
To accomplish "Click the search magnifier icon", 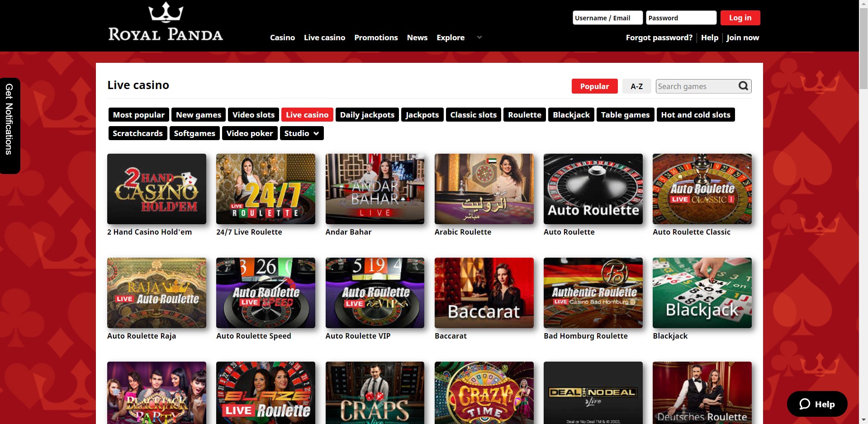I will (x=743, y=86).
